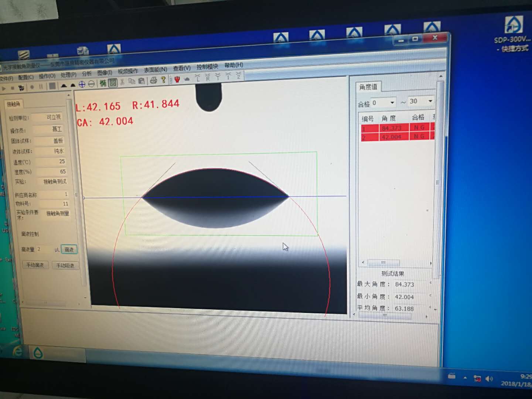Open the 表面能(N) menu

tap(155, 69)
